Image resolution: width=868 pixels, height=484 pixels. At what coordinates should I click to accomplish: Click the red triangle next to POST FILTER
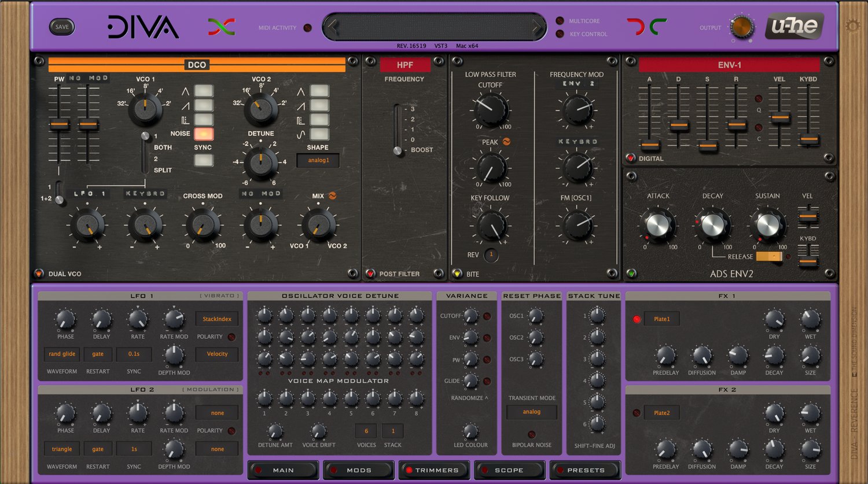(x=370, y=274)
